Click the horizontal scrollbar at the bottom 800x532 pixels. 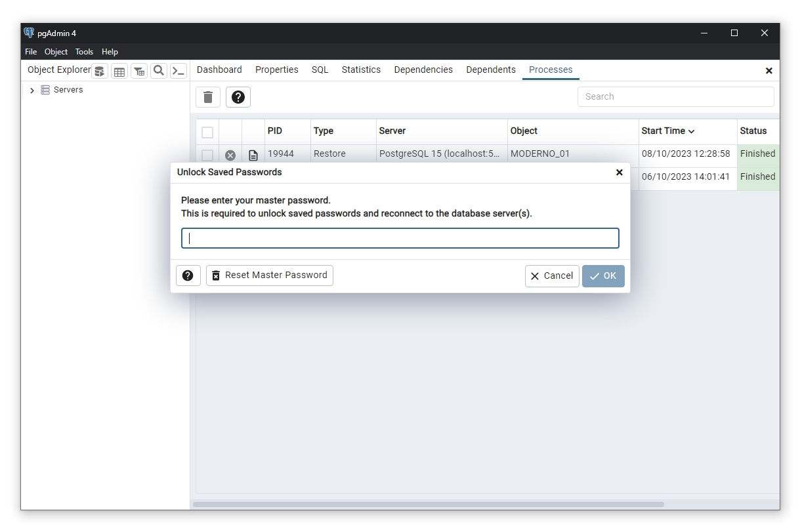tap(428, 504)
